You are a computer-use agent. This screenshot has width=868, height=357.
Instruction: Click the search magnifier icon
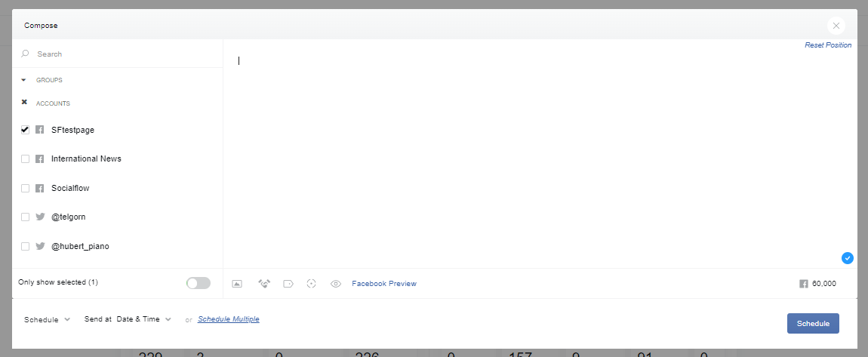click(x=25, y=54)
